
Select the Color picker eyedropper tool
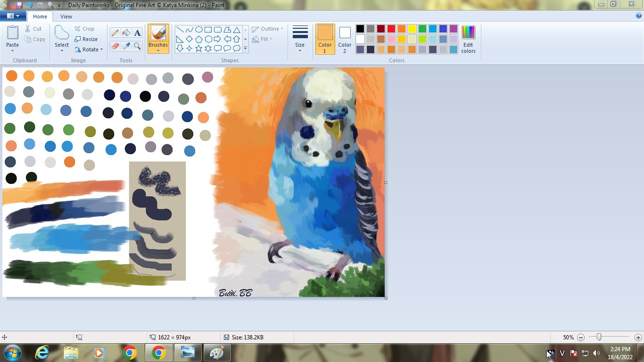126,46
